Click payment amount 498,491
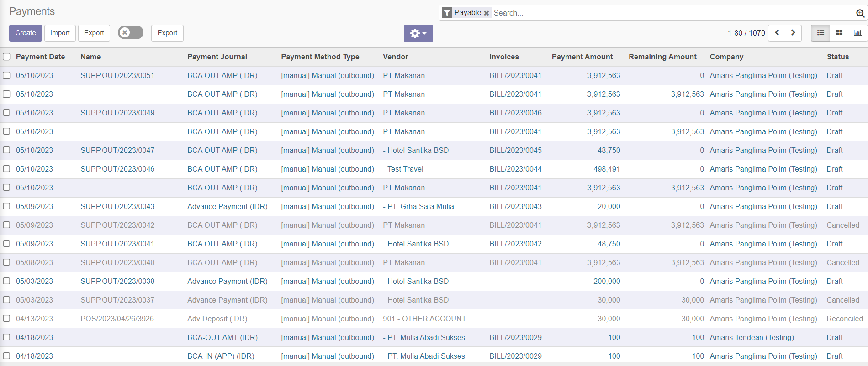 [607, 169]
